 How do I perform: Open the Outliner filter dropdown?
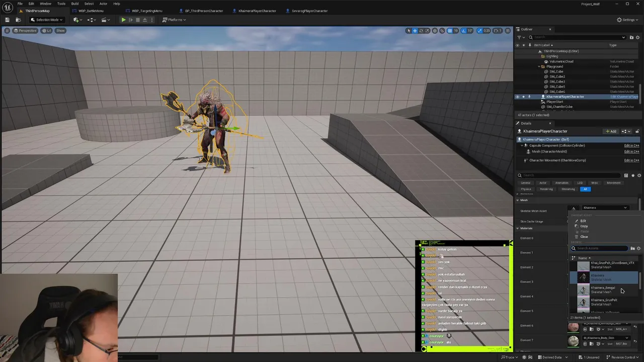(520, 37)
